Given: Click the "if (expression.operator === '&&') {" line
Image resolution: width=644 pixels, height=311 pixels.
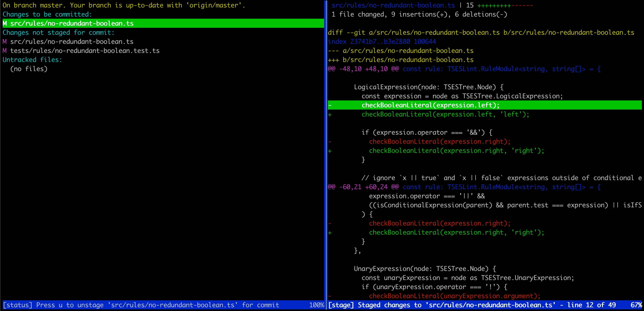Looking at the screenshot, I should (427, 132).
